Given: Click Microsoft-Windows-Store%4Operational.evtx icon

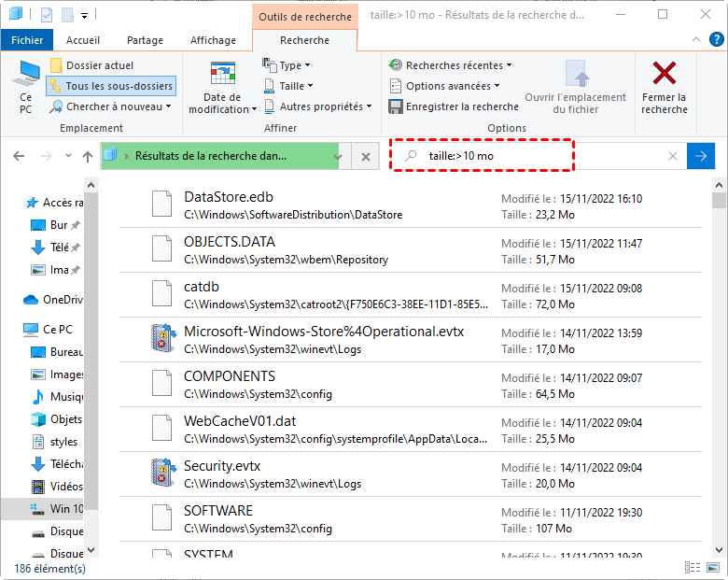Looking at the screenshot, I should (163, 338).
